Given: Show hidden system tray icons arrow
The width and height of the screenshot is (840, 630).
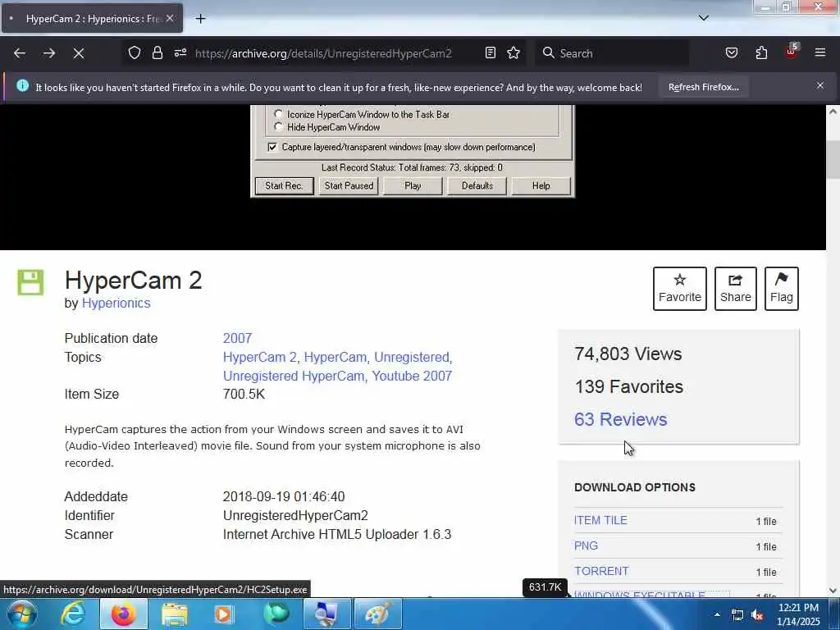Looking at the screenshot, I should (x=717, y=614).
